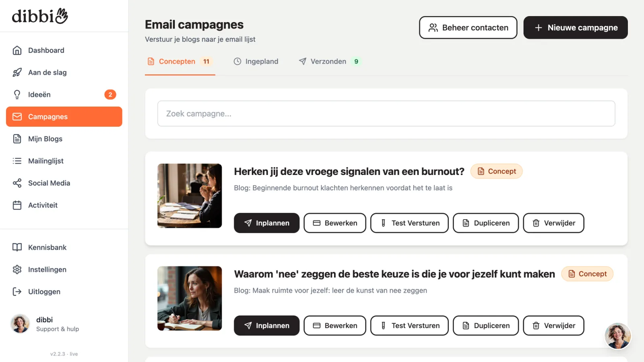644x362 pixels.
Task: Click the rocket icon for Aan de slag
Action: pyautogui.click(x=17, y=72)
